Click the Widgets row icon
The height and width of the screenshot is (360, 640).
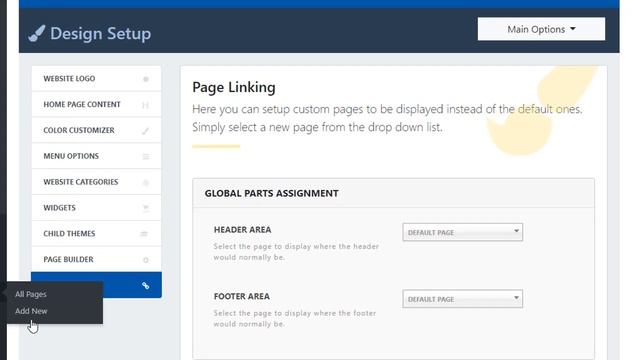click(x=146, y=208)
